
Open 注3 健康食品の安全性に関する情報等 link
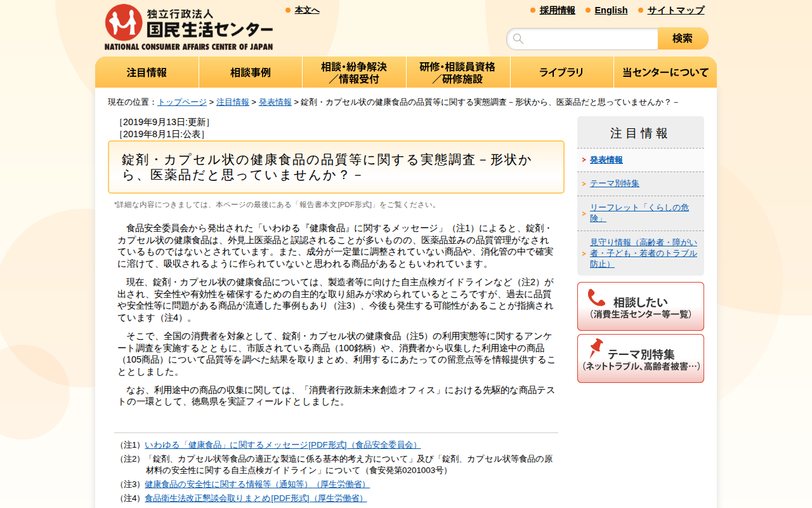pos(257,485)
